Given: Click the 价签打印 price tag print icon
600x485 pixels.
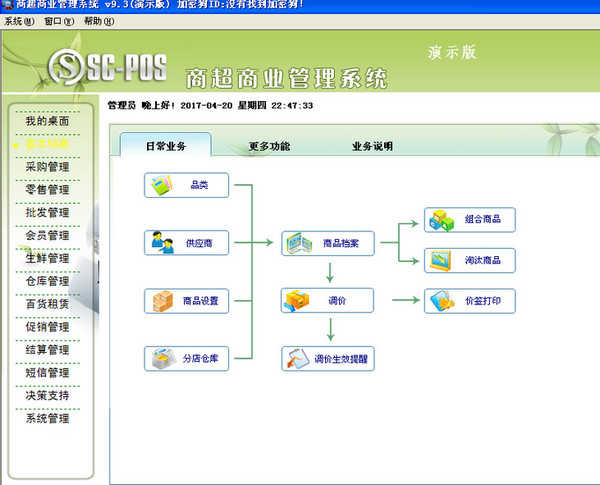Looking at the screenshot, I should (x=441, y=300).
